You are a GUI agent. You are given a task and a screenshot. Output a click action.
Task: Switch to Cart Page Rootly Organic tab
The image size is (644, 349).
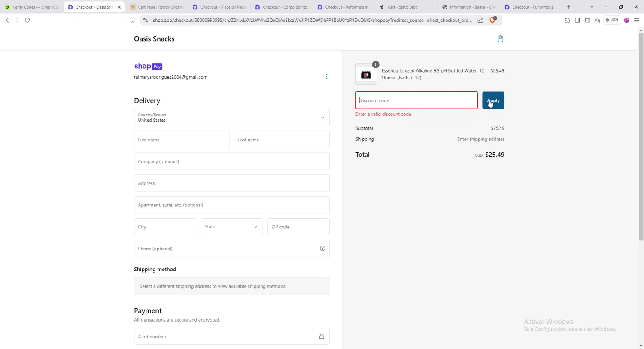point(156,7)
